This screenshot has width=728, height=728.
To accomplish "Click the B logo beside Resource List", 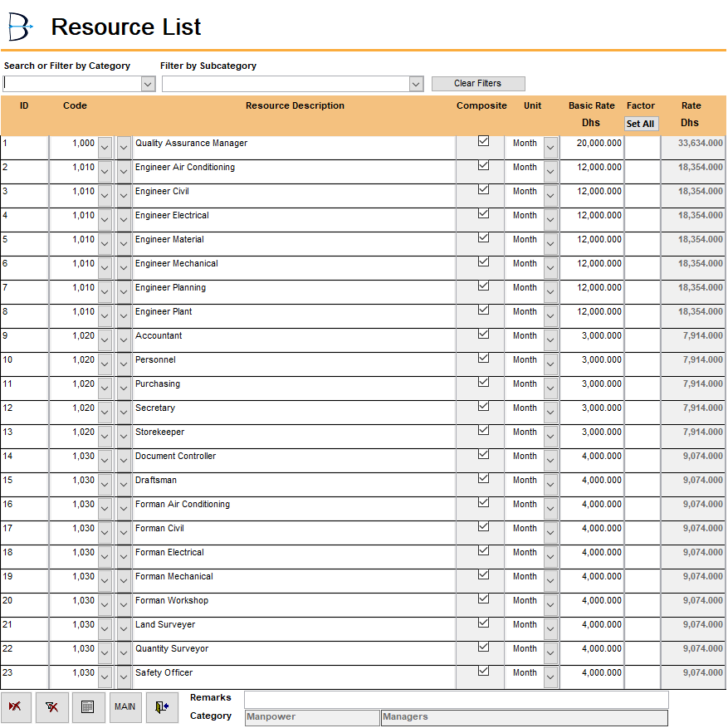I will click(x=20, y=27).
